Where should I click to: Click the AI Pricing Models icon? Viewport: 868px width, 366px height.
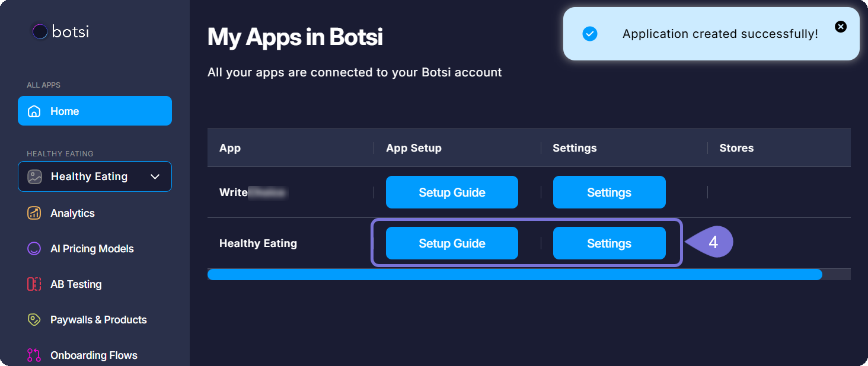(34, 248)
